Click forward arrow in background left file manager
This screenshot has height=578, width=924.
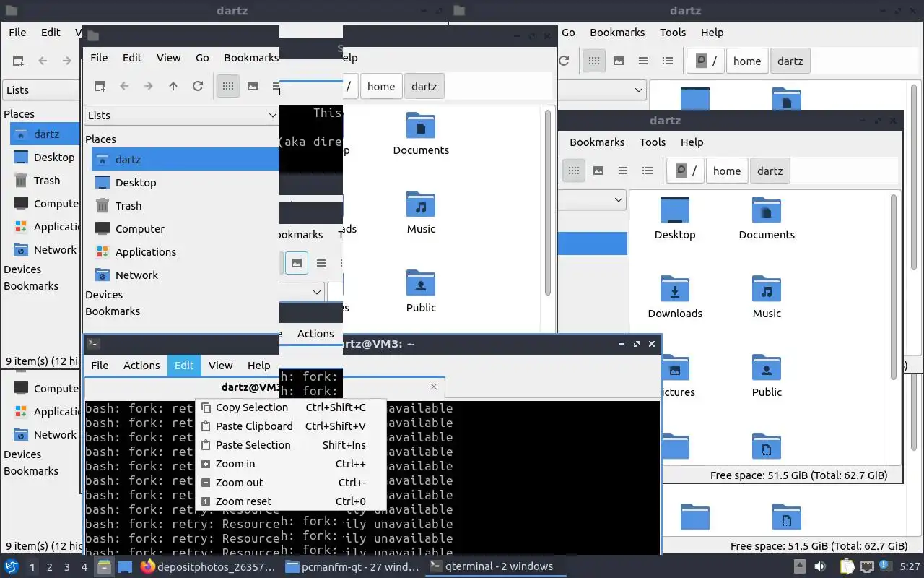pos(67,61)
